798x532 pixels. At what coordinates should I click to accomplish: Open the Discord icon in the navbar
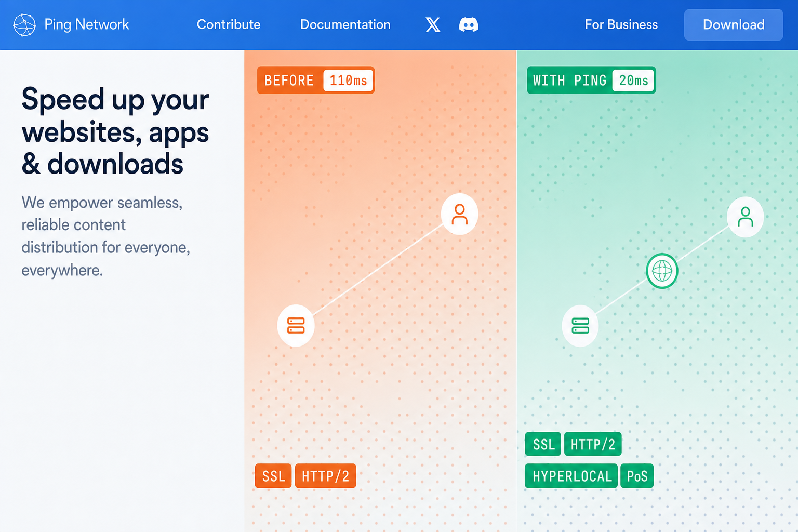coord(469,24)
